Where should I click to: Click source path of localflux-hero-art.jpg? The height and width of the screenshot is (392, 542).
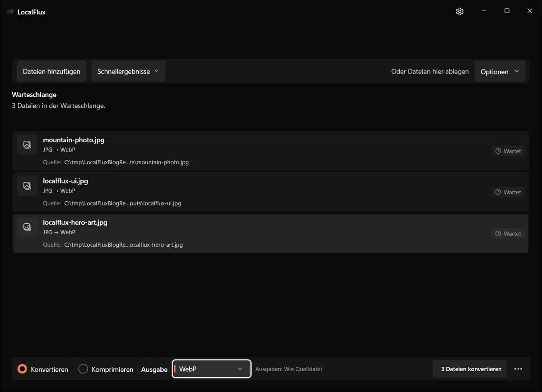click(x=123, y=245)
